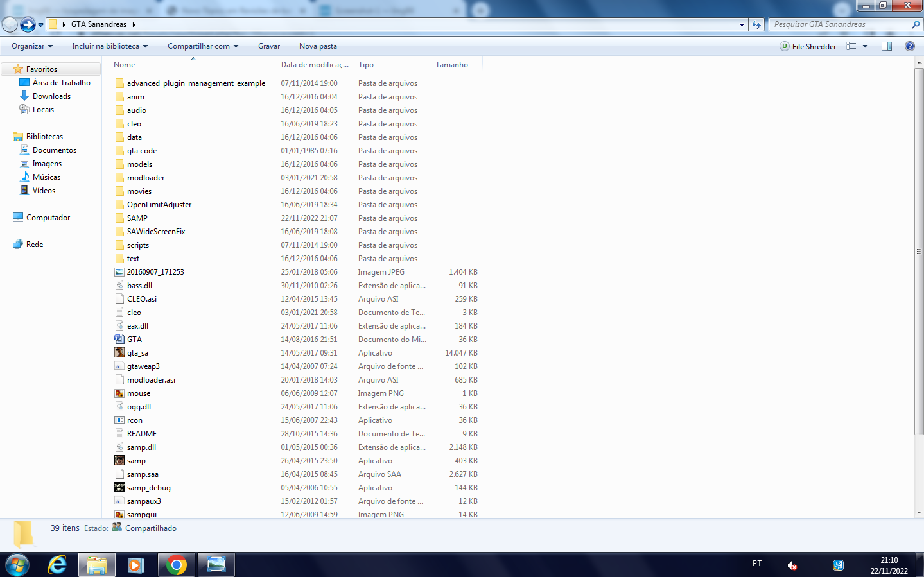Screen dimensions: 924x577
Task: Click the file list vertical scrollbar thumb
Action: pyautogui.click(x=919, y=252)
